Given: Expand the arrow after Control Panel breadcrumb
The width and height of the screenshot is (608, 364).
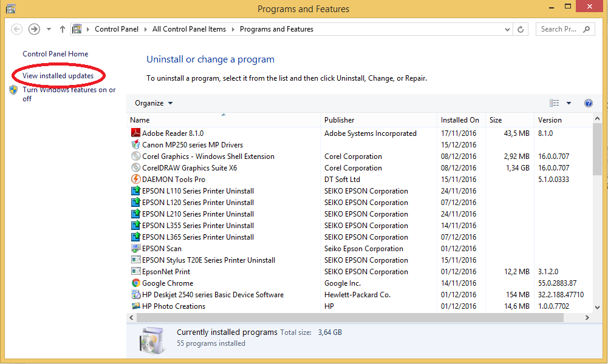Looking at the screenshot, I should click(145, 29).
